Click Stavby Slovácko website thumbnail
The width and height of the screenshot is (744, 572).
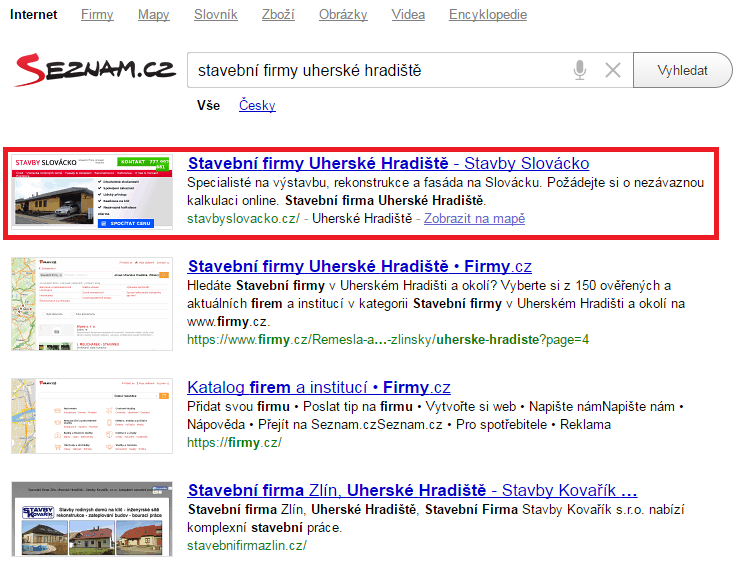[92, 192]
